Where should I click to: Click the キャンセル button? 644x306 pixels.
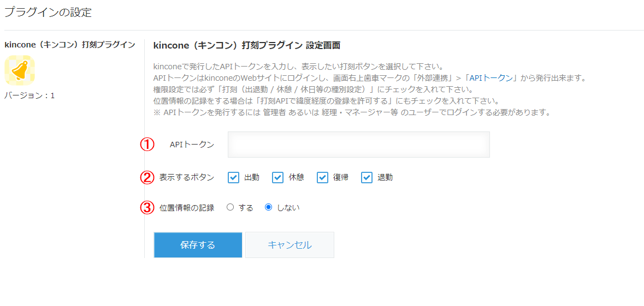point(289,245)
